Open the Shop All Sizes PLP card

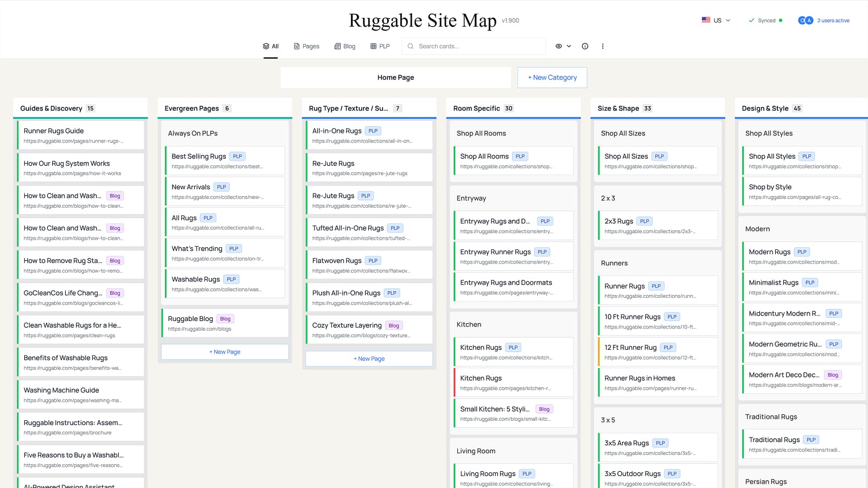[x=658, y=160]
